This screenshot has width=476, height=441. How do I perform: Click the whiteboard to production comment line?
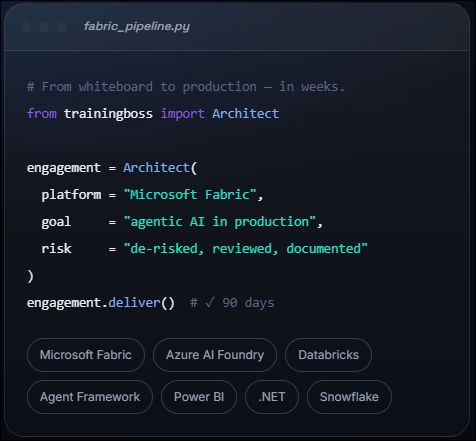tap(186, 87)
